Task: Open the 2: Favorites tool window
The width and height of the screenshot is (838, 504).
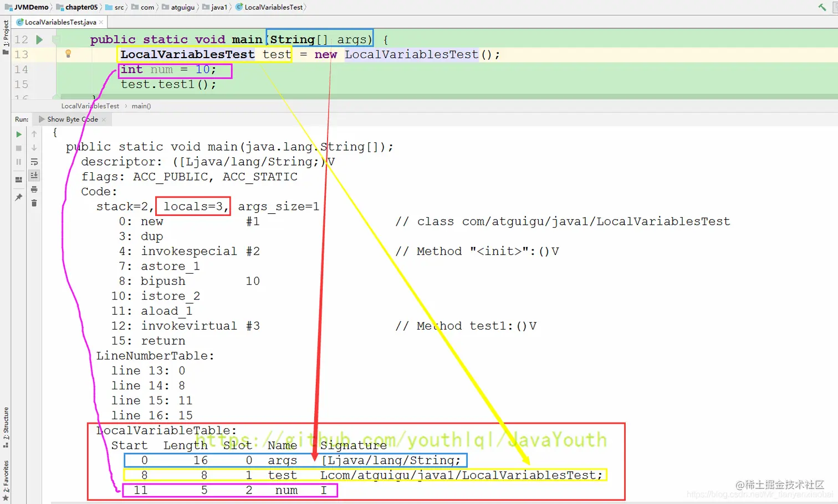Action: coord(6,477)
